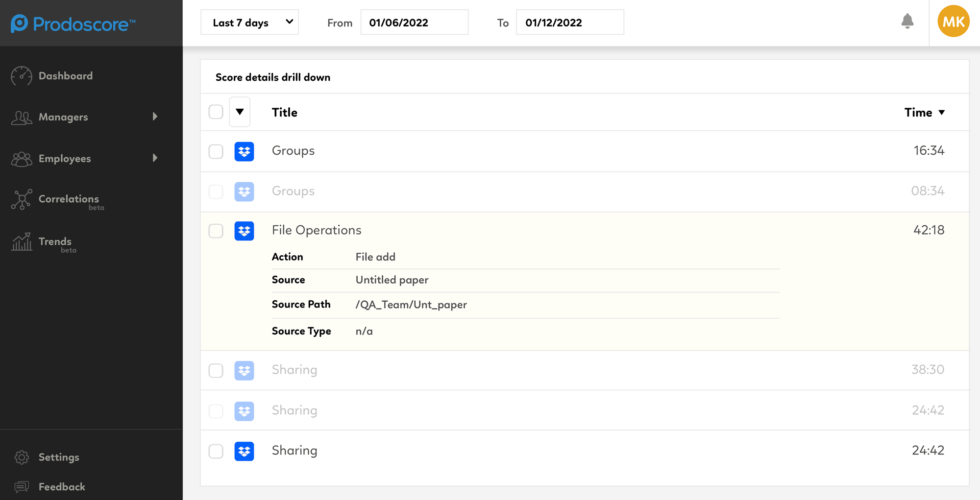Check the faded Sharing 24:42 row checkbox

click(x=216, y=411)
